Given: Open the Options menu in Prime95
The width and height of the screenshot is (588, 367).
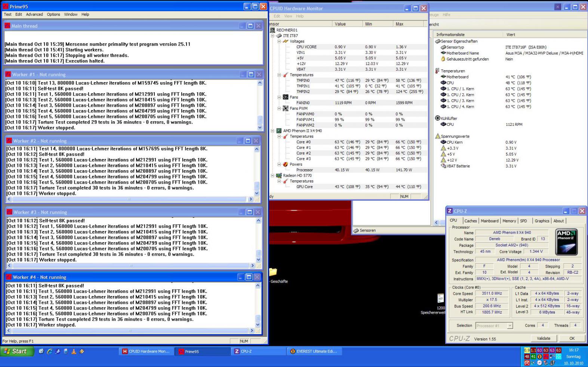Looking at the screenshot, I should click(53, 14).
